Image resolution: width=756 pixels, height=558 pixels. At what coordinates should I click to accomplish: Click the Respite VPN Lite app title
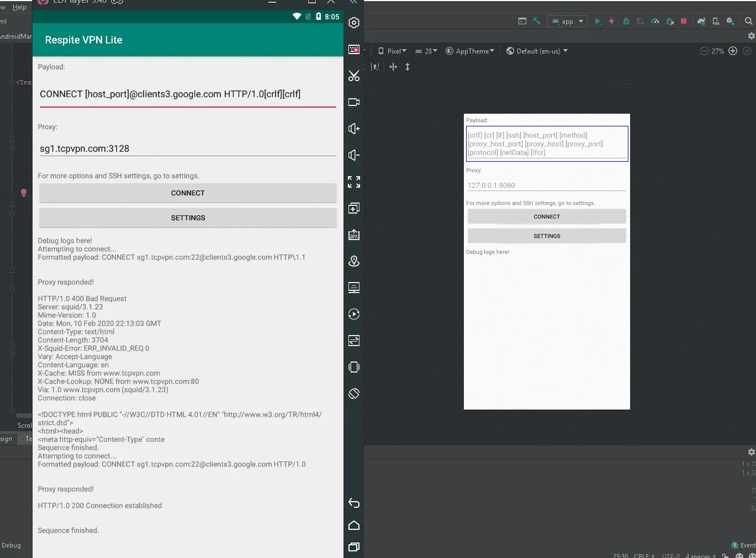84,40
